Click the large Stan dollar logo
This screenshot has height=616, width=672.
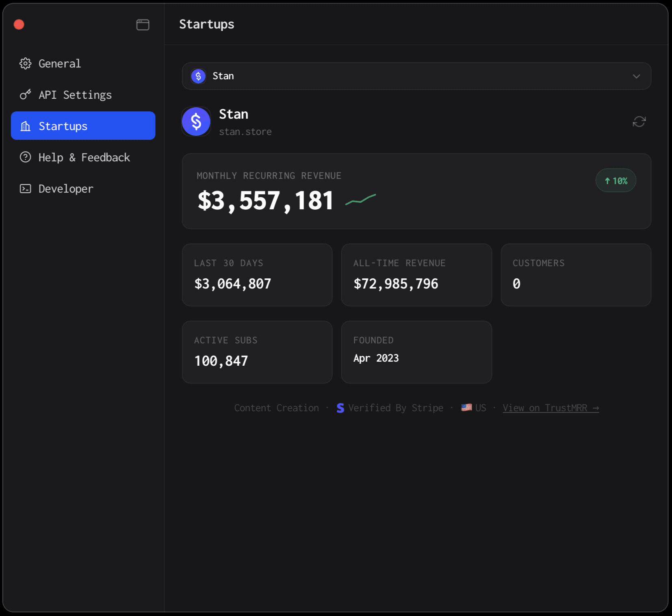pyautogui.click(x=196, y=121)
